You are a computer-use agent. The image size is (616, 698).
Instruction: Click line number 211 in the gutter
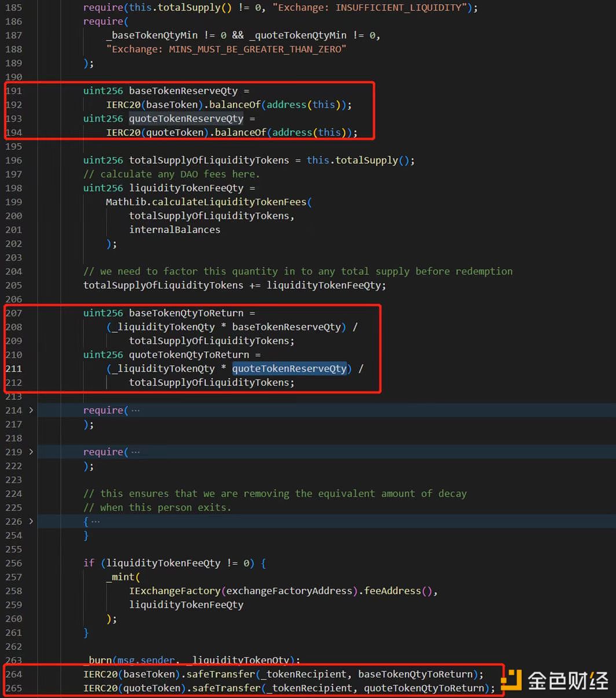point(13,369)
